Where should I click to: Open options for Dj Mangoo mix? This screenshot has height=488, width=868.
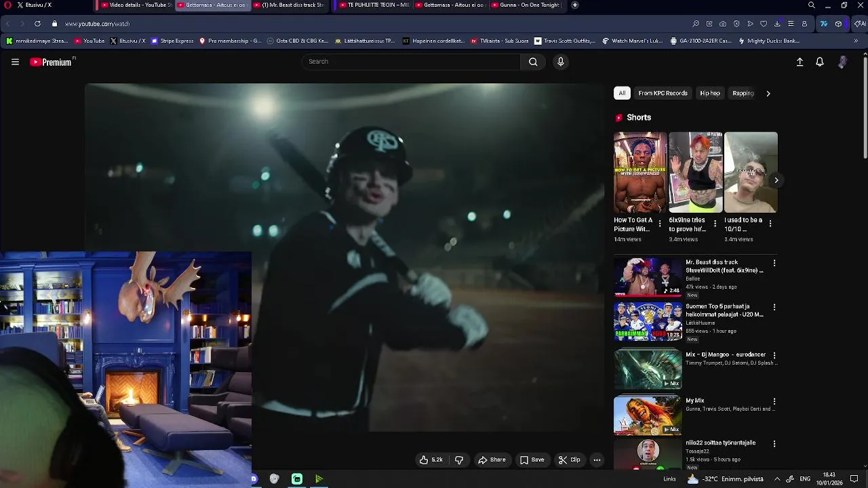pyautogui.click(x=774, y=355)
